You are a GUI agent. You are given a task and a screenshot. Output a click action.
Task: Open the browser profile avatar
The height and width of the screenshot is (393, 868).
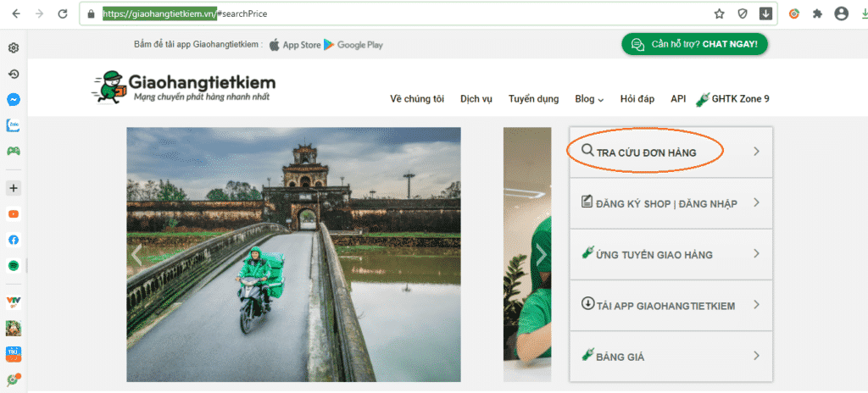coord(842,14)
